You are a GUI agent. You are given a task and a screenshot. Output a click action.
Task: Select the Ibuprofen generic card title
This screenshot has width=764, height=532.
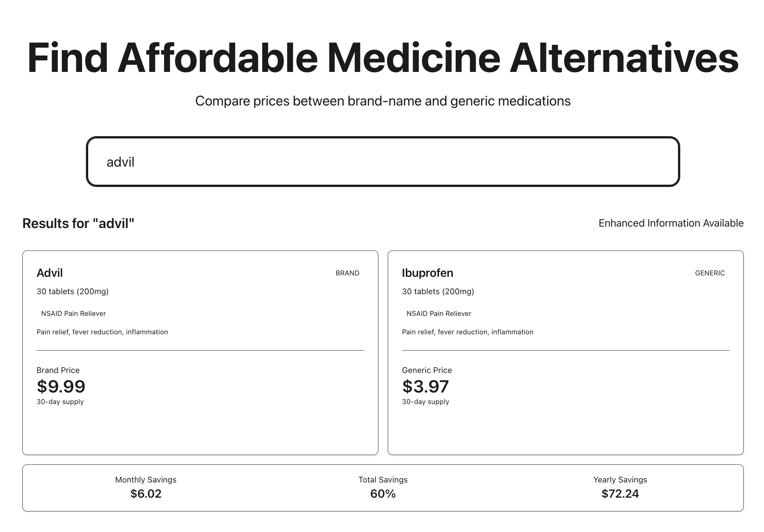427,273
